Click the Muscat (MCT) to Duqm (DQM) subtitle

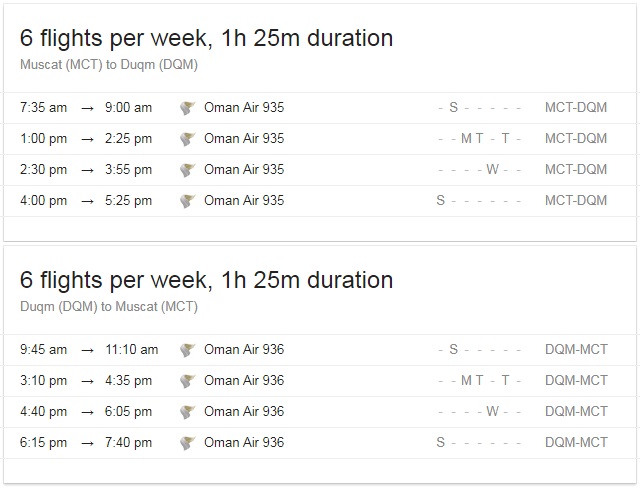click(109, 65)
